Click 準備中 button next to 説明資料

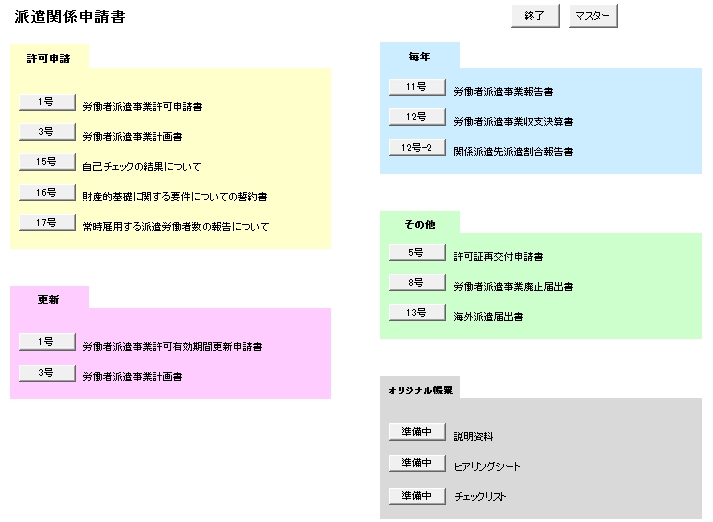pos(417,432)
